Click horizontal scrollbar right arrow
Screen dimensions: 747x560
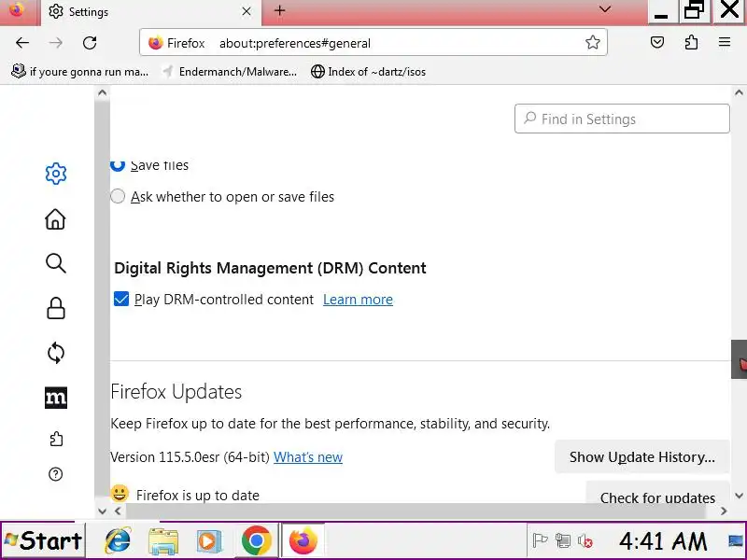tap(724, 511)
